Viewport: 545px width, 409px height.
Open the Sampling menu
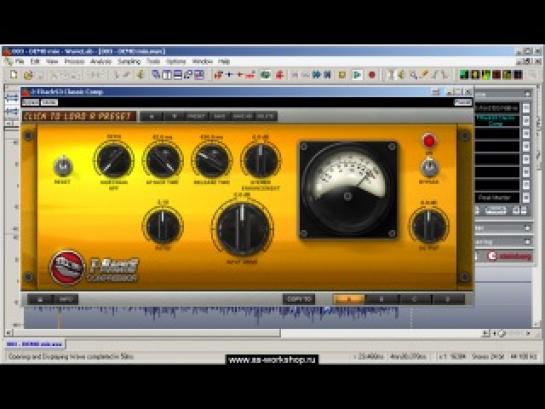click(129, 62)
